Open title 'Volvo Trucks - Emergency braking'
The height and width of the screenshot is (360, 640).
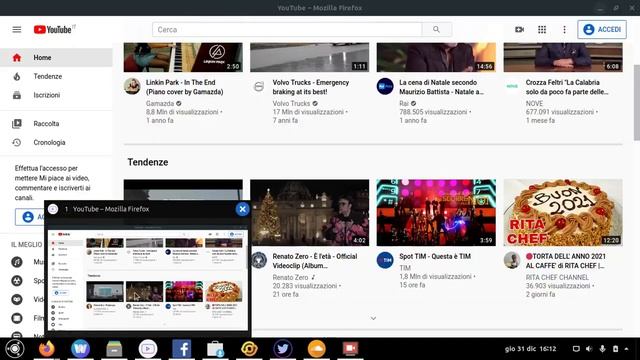coord(311,87)
